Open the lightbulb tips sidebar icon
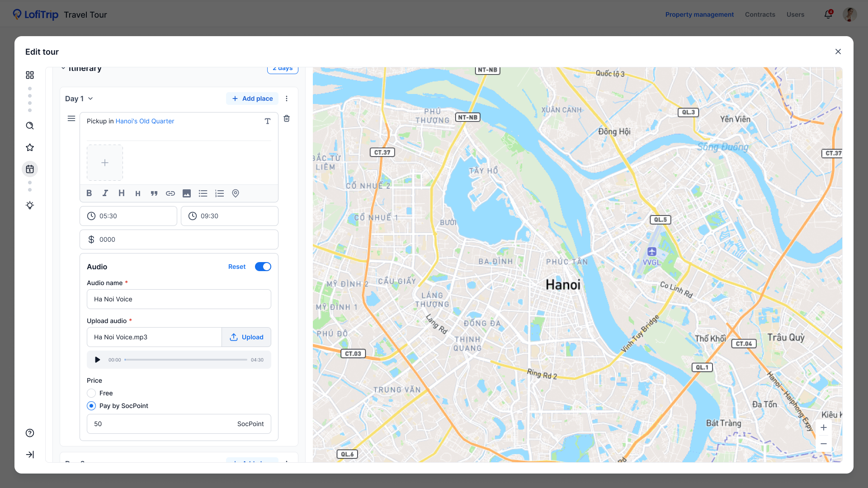The image size is (868, 488). coord(30,205)
